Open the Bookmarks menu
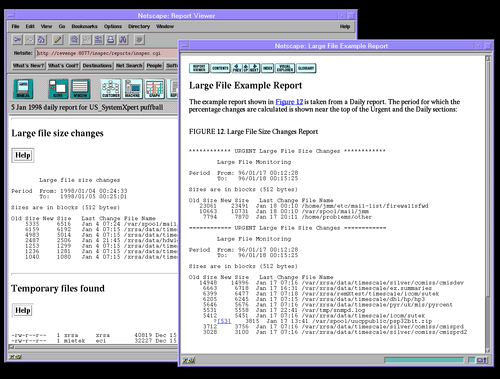Image resolution: width=500 pixels, height=379 pixels. [84, 26]
